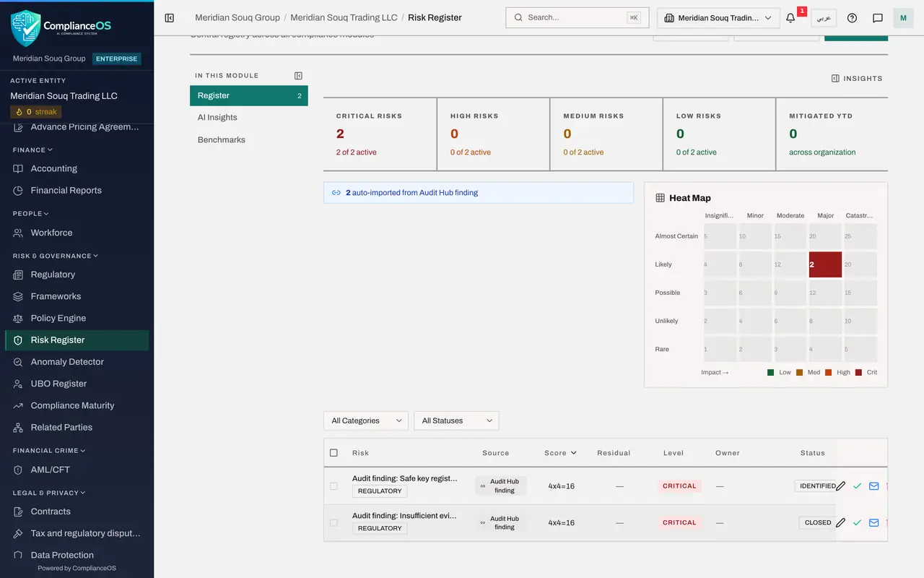
Task: Open Compliance Maturity in the sidebar
Action: (77, 405)
